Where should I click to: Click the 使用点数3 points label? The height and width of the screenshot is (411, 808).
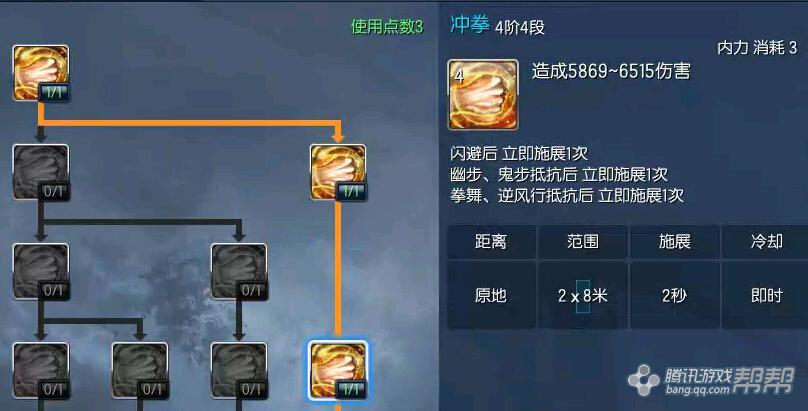[x=387, y=26]
